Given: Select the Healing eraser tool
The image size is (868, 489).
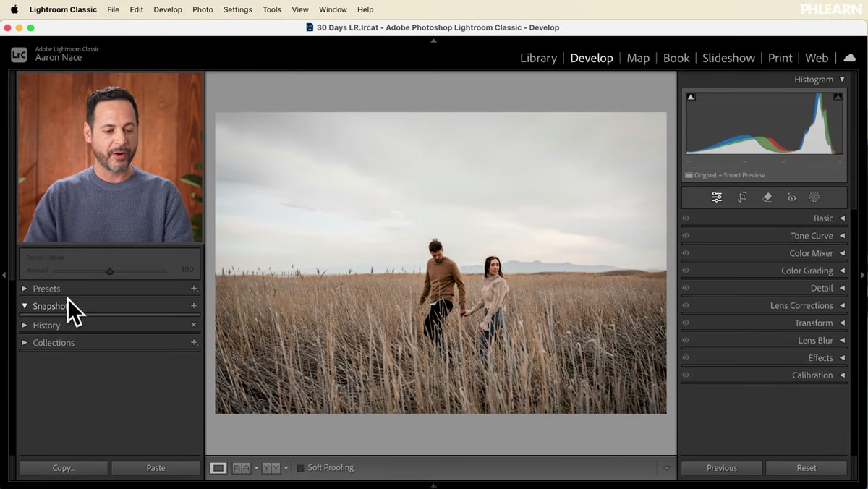Looking at the screenshot, I should (767, 197).
